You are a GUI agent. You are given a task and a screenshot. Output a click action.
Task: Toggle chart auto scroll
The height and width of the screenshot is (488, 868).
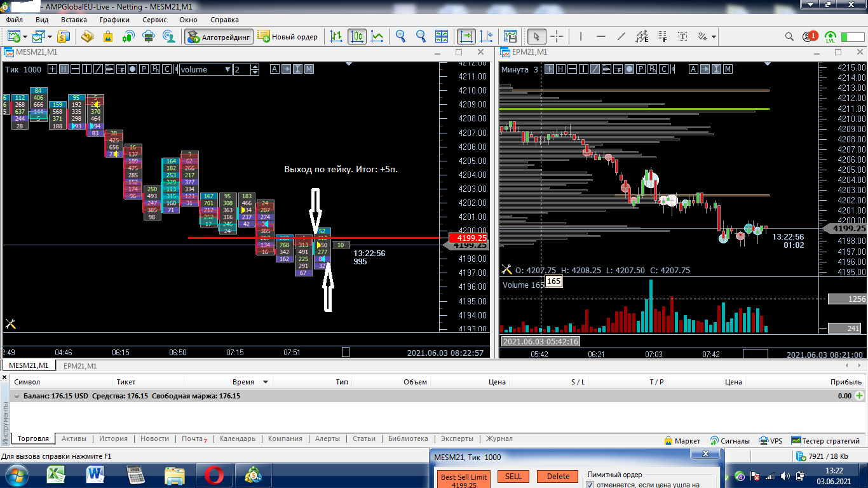pyautogui.click(x=466, y=36)
